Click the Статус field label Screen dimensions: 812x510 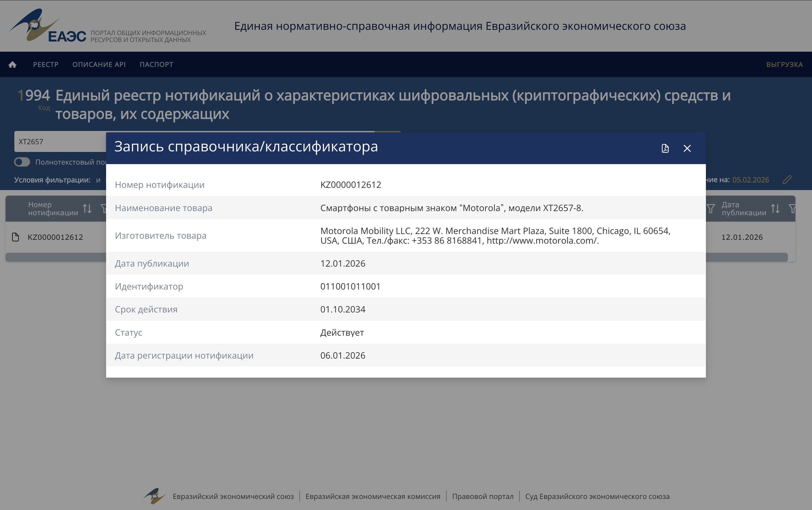128,332
